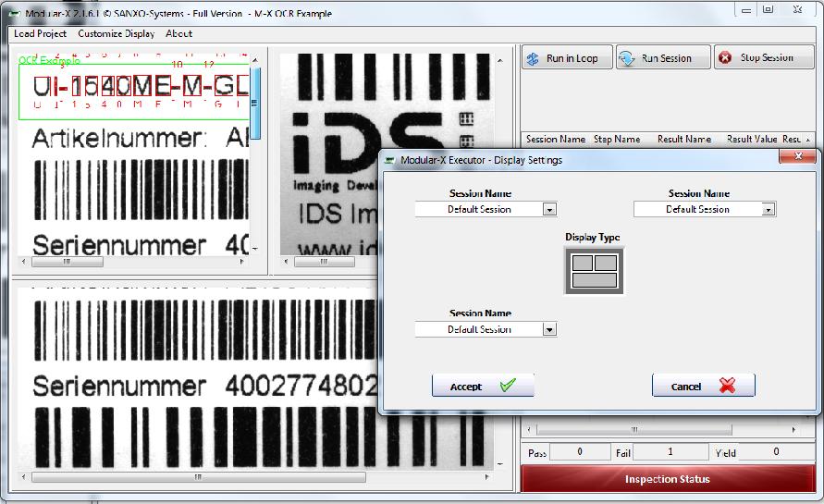The height and width of the screenshot is (504, 824).
Task: Click the red Stop Session icon
Action: [725, 58]
